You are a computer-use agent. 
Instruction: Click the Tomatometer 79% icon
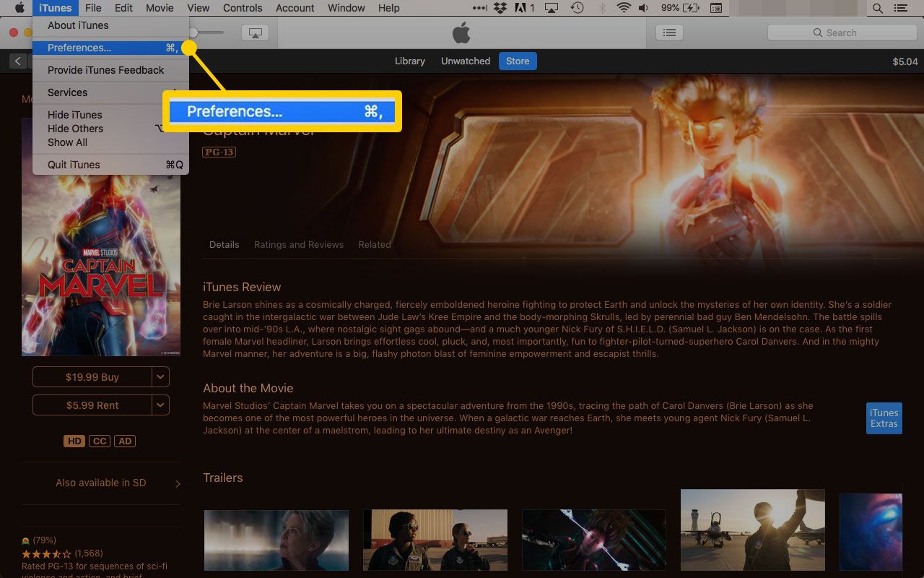coord(26,540)
